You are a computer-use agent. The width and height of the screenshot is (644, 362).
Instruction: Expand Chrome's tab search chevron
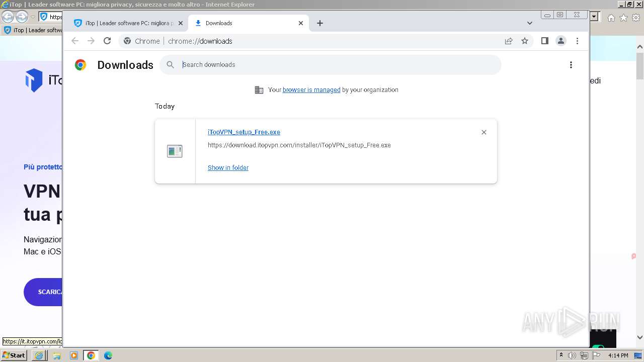[x=530, y=23]
